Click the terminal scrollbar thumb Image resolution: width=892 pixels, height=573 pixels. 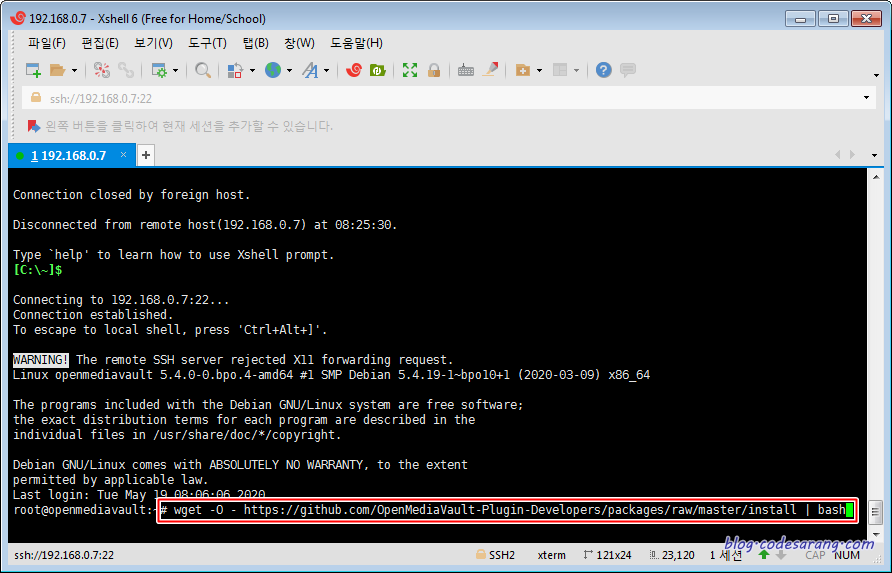tap(876, 512)
